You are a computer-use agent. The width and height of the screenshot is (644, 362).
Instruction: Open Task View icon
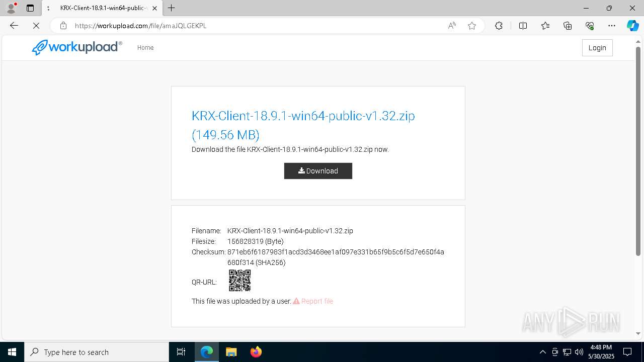181,352
